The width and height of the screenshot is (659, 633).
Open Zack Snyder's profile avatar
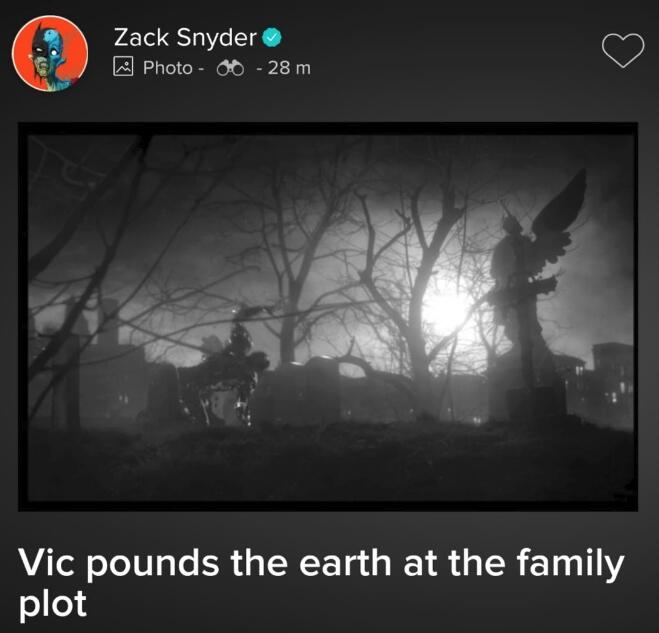coord(50,53)
